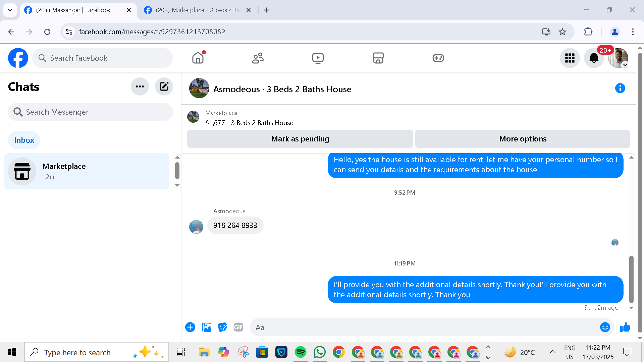Open a new browser tab
This screenshot has width=644, height=362.
click(267, 10)
